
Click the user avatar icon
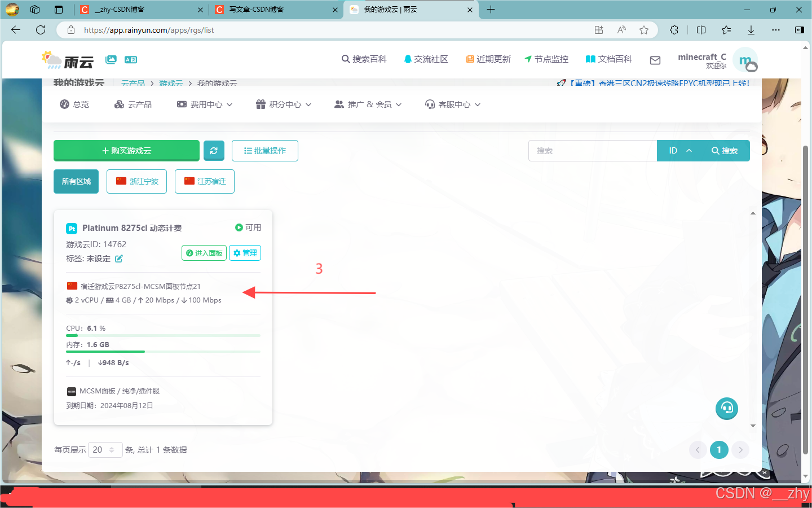click(745, 60)
